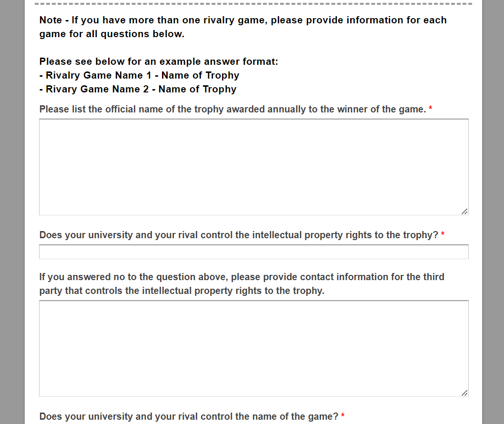This screenshot has width=504, height=424.
Task: Click the dashed divider line above the note
Action: coord(253,4)
